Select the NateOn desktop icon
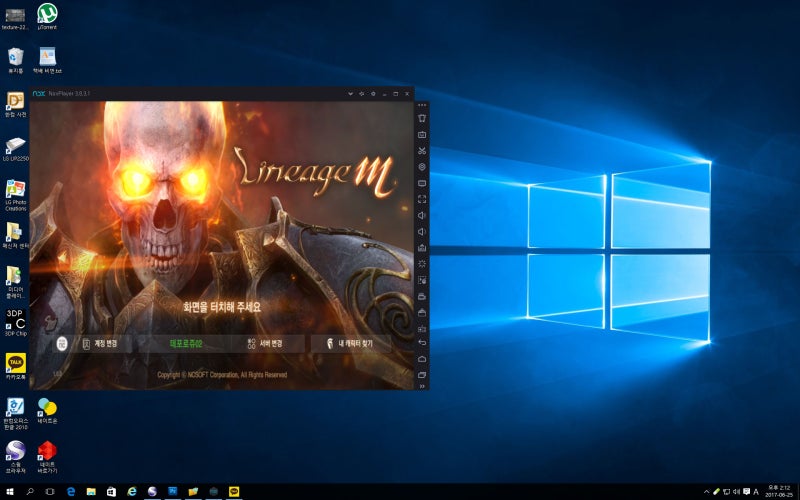The image size is (800, 500). tap(47, 411)
